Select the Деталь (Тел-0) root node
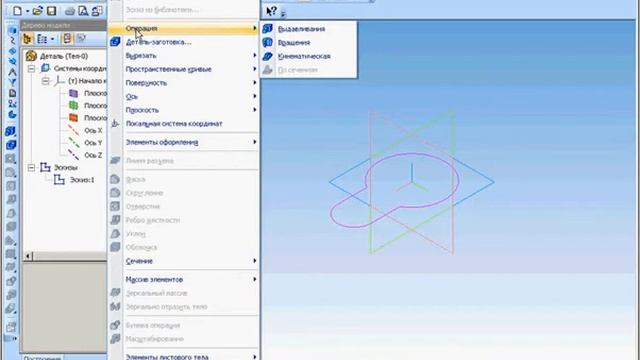 pos(64,56)
